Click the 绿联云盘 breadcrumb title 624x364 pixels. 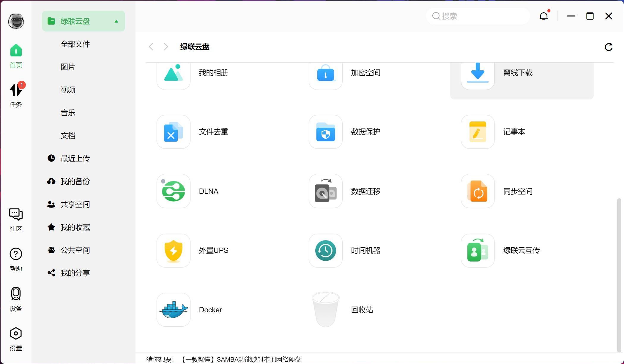(x=195, y=47)
